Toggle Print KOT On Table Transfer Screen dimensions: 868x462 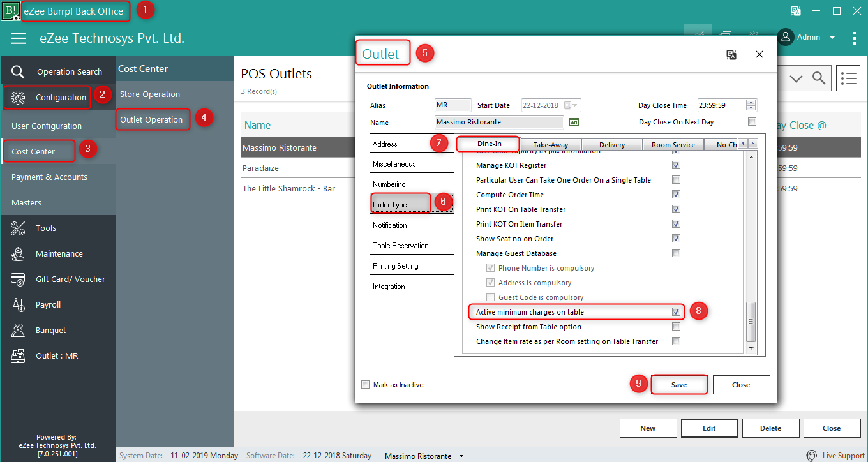point(676,209)
